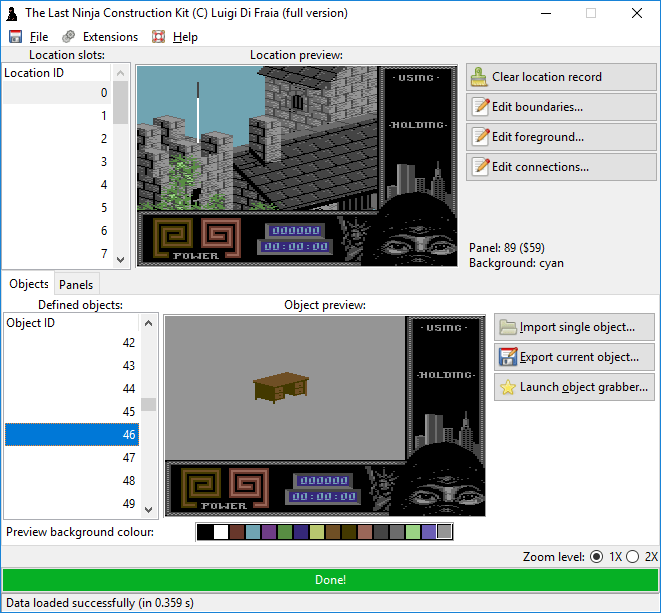Click the Edit boundaries pencil icon
Screen dimensions: 661x613
[480, 107]
